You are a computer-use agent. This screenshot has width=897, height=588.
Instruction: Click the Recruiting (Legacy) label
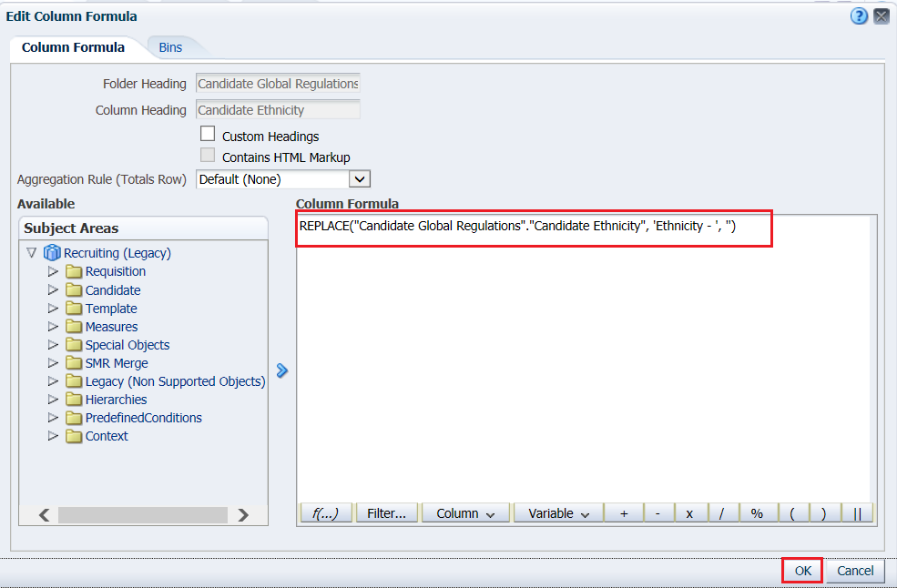pyautogui.click(x=117, y=253)
